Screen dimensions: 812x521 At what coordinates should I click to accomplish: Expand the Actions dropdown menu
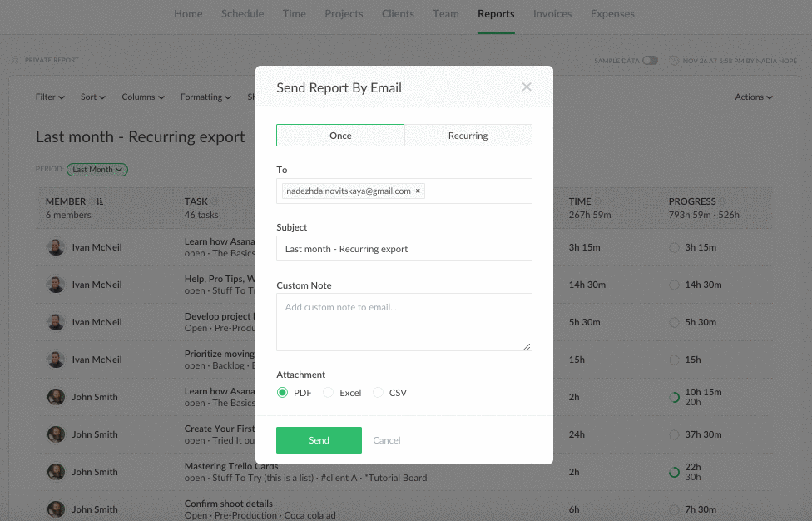point(753,97)
